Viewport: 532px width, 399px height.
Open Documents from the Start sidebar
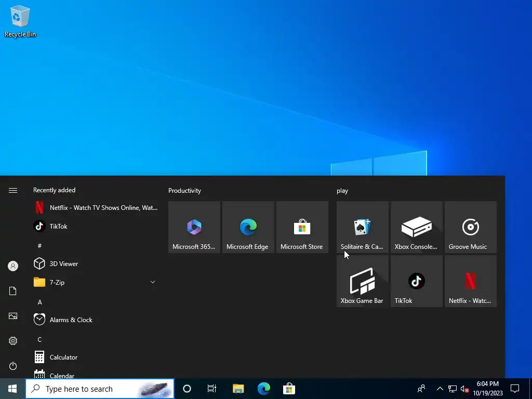tap(13, 291)
